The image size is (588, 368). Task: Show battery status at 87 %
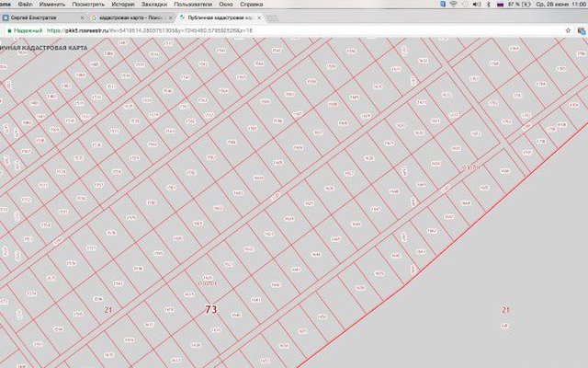pos(519,5)
